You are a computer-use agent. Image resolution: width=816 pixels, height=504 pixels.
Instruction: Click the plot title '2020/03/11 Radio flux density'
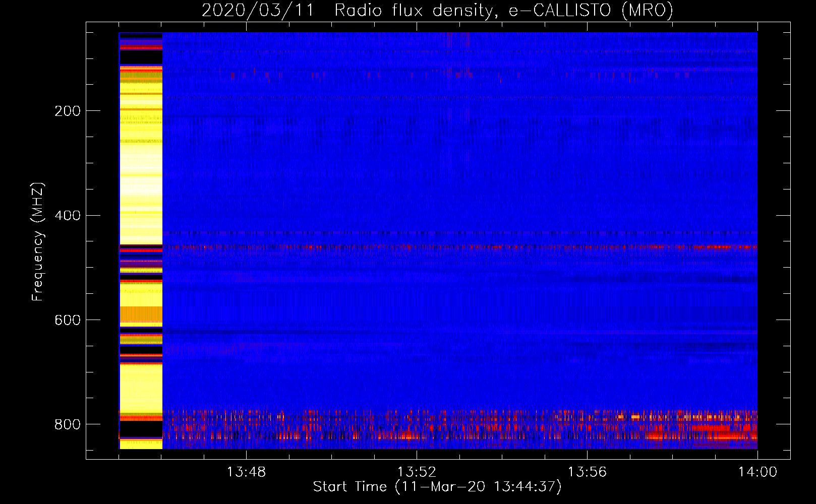(437, 11)
